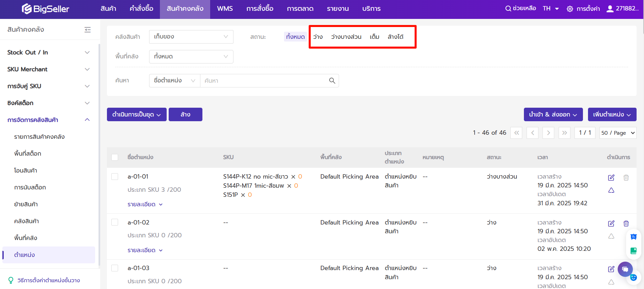Click the search magnifier icon
Screen dimensions: 644x289
tap(332, 81)
